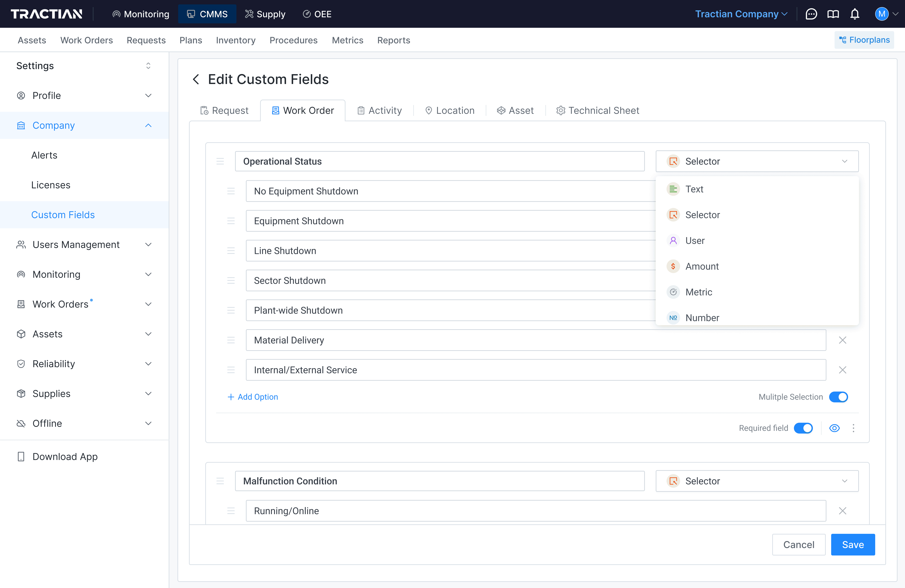Grab the drag handle for Equipment Shutdown option
The width and height of the screenshot is (905, 588).
click(x=231, y=221)
